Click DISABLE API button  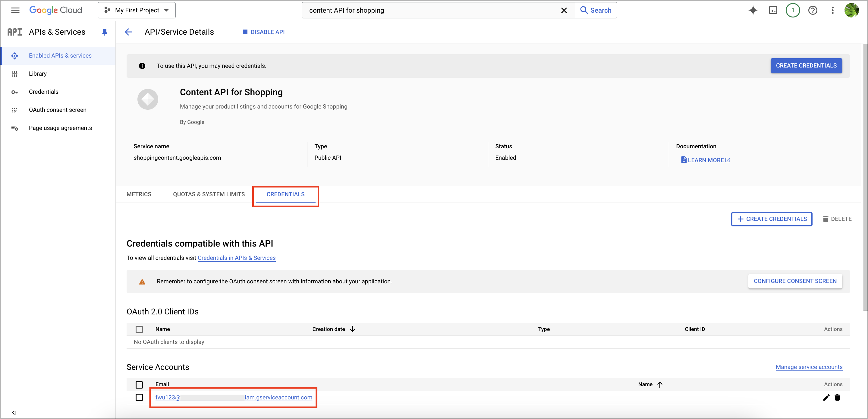click(263, 32)
